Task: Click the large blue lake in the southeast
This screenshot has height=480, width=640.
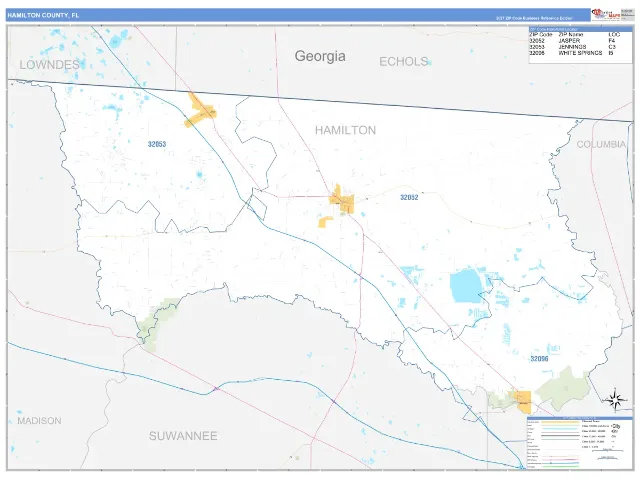Action: click(466, 286)
